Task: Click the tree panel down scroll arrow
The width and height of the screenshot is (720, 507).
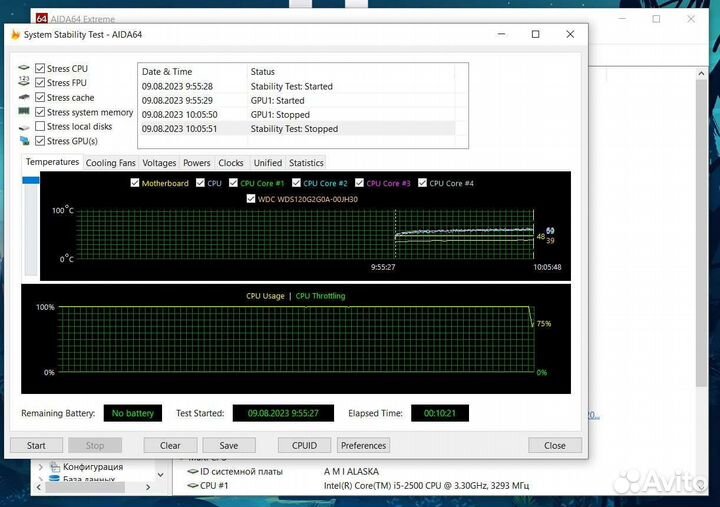Action: (161, 474)
